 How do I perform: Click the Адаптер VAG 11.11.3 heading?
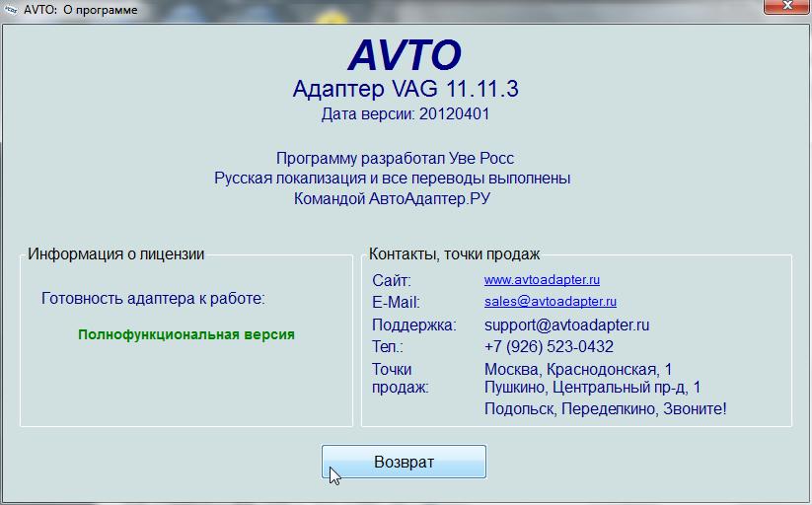coord(406,89)
